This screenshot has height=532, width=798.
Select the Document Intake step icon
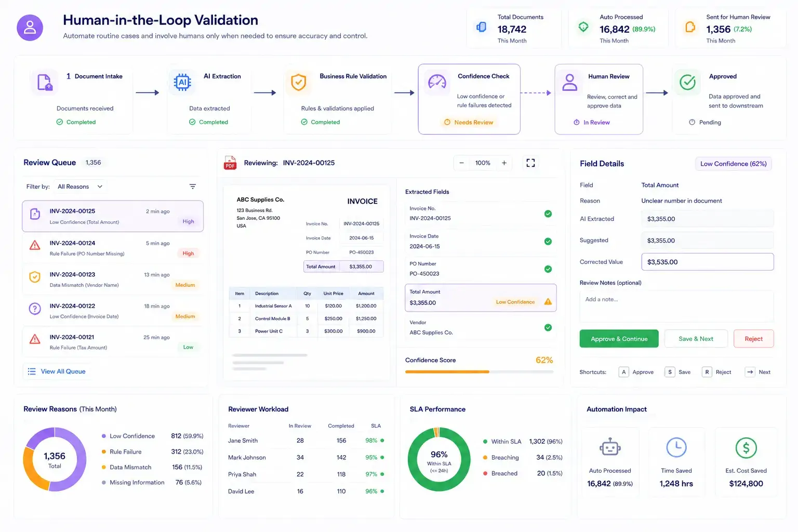[x=45, y=82]
